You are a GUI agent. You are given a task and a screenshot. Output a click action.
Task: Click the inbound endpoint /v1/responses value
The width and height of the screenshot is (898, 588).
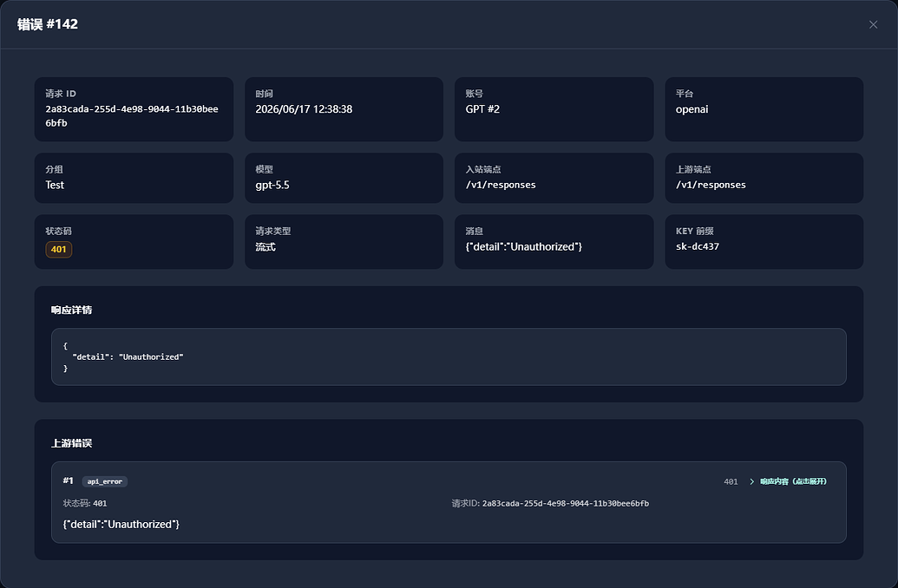tap(501, 185)
